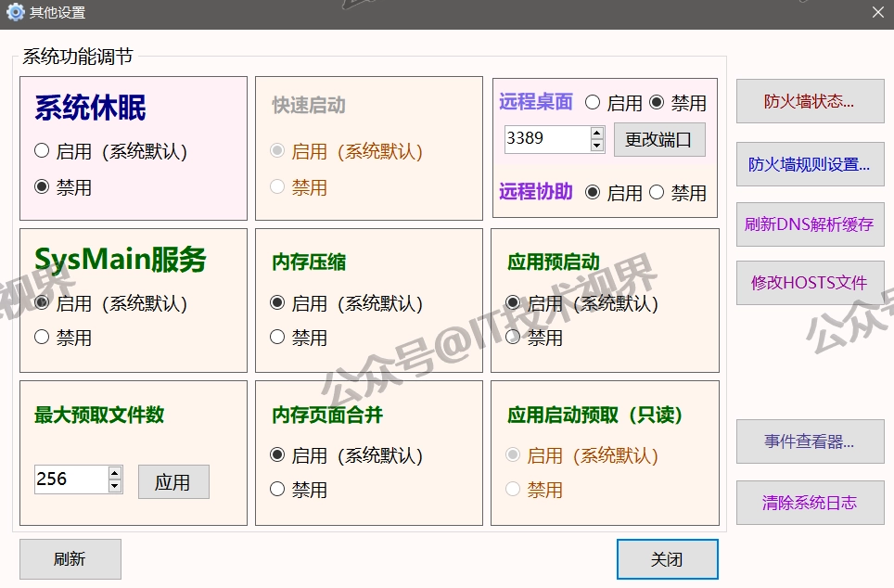Click the 关闭 button
Image resolution: width=894 pixels, height=588 pixels.
pyautogui.click(x=667, y=559)
